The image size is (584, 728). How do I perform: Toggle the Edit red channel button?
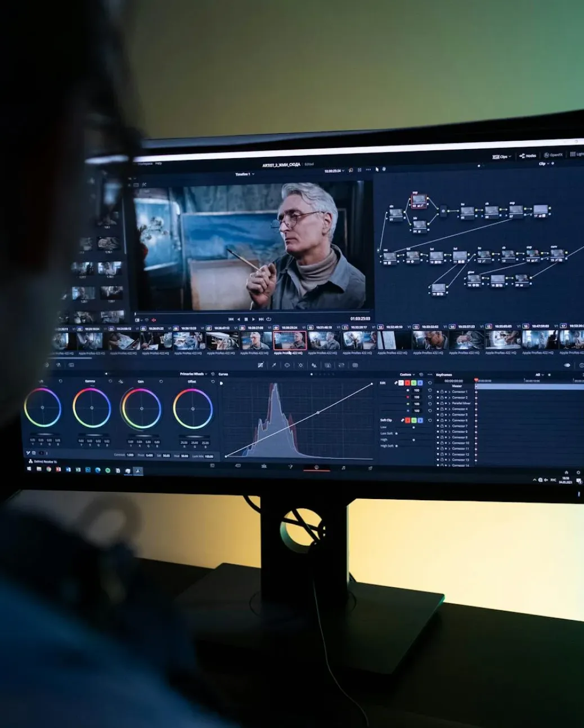click(x=407, y=383)
